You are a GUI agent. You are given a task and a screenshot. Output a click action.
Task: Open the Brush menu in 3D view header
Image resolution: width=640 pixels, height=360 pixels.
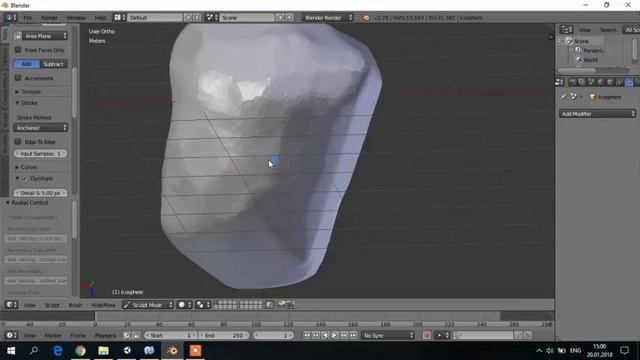coord(75,305)
